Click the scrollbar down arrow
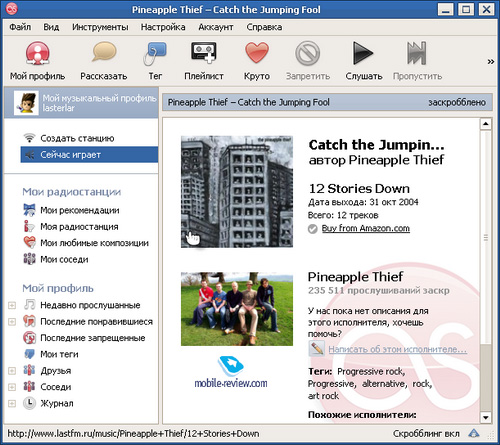Viewport: 500px width, 445px height. (x=486, y=417)
